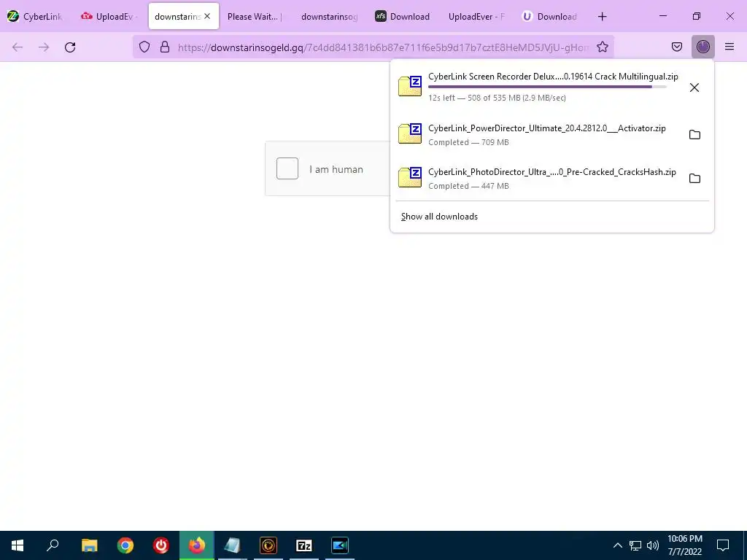Open the Windows Start menu
This screenshot has height=560, width=747.
(x=18, y=545)
